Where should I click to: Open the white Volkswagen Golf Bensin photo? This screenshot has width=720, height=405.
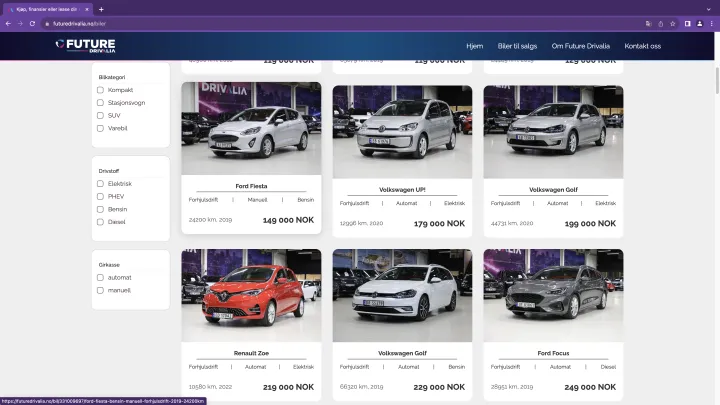402,295
